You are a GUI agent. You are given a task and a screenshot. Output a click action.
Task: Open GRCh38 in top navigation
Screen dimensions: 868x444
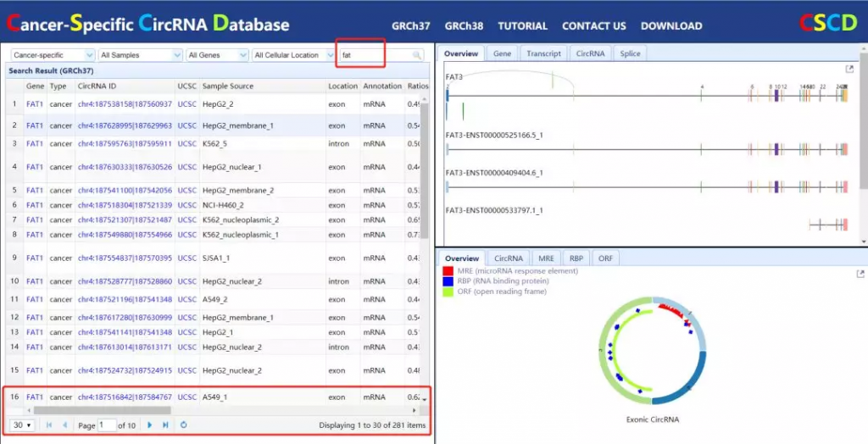point(464,26)
